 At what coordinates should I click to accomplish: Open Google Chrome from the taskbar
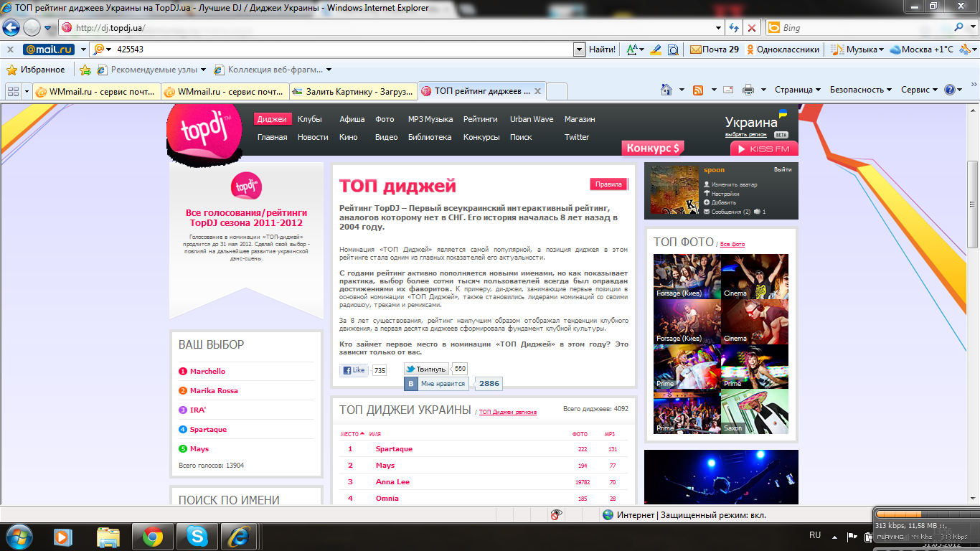152,536
